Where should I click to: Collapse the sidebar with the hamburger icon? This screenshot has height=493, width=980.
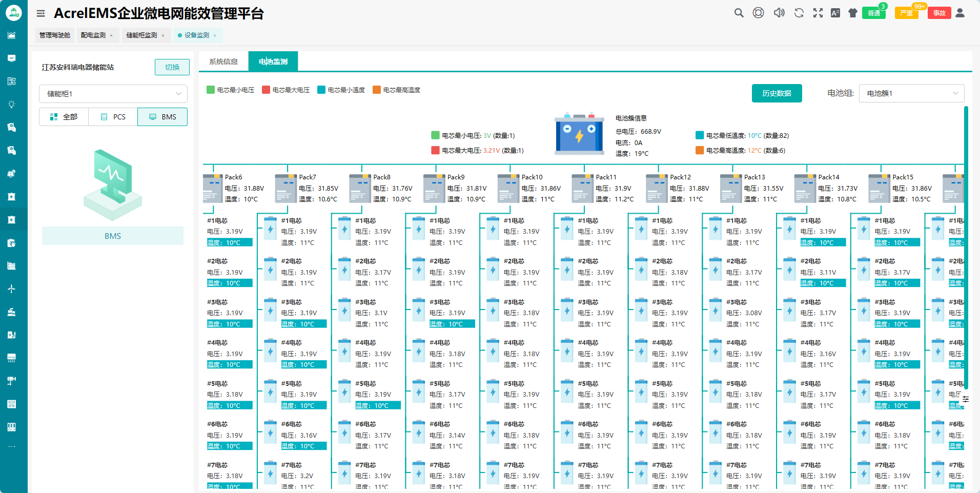tap(40, 13)
